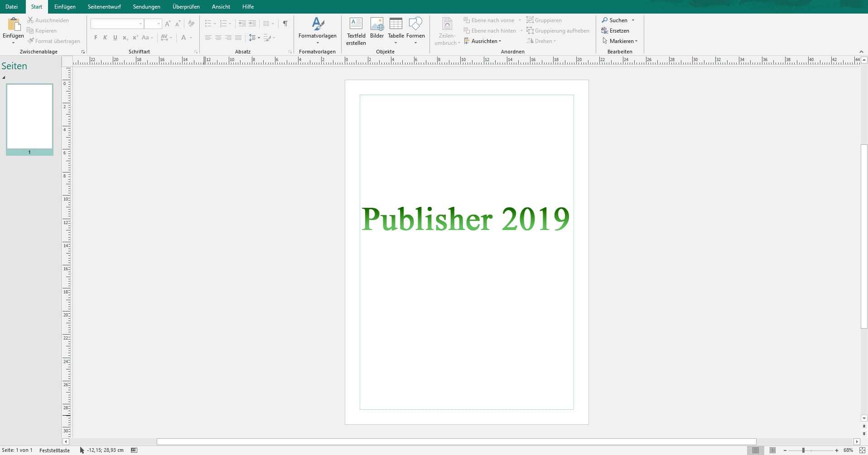This screenshot has height=455, width=868.
Task: Select single page view in status bar
Action: 755,450
